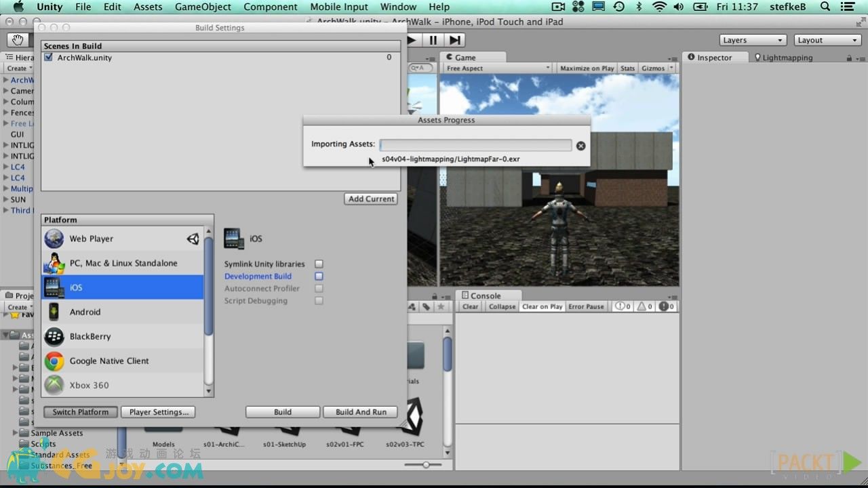Expand the SUN hierarchy item
This screenshot has height=488, width=868.
pyautogui.click(x=6, y=199)
